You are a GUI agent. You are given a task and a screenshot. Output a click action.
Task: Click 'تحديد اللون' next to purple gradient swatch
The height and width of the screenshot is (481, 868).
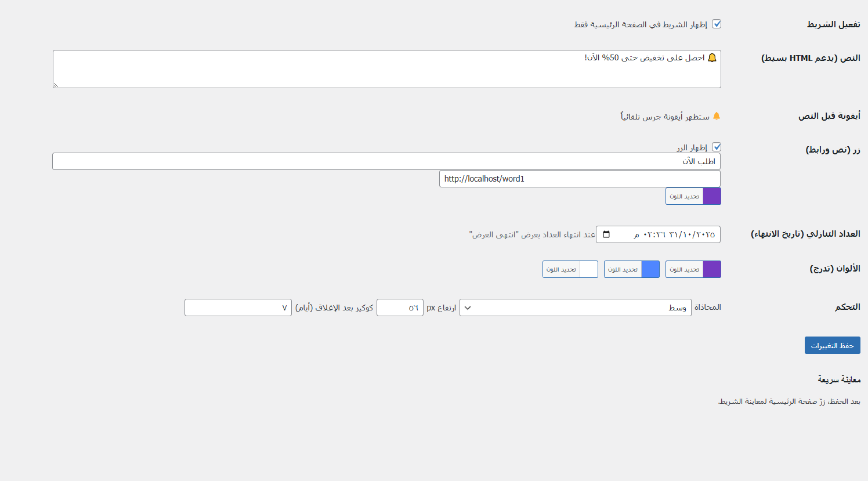click(684, 269)
